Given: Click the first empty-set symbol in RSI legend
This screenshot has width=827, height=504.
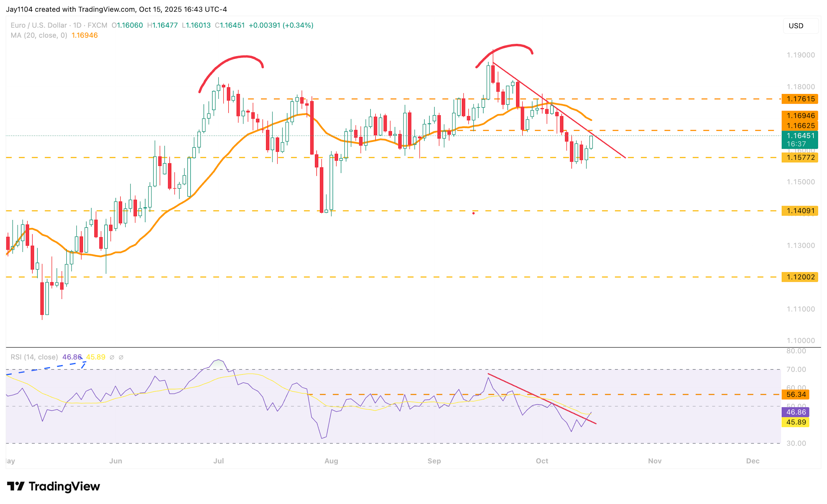Looking at the screenshot, I should click(112, 357).
